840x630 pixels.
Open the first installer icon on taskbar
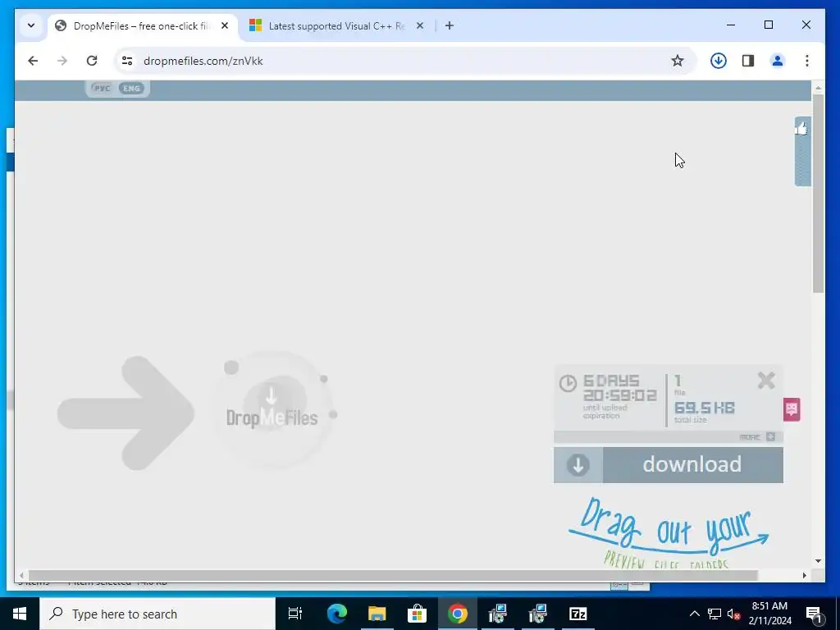[x=498, y=614]
